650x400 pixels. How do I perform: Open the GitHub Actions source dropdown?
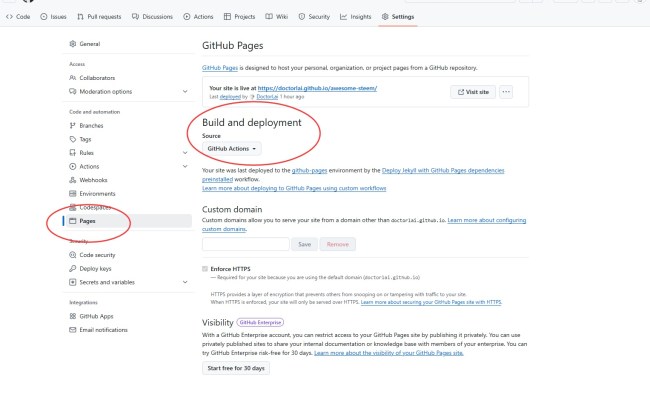[232, 148]
